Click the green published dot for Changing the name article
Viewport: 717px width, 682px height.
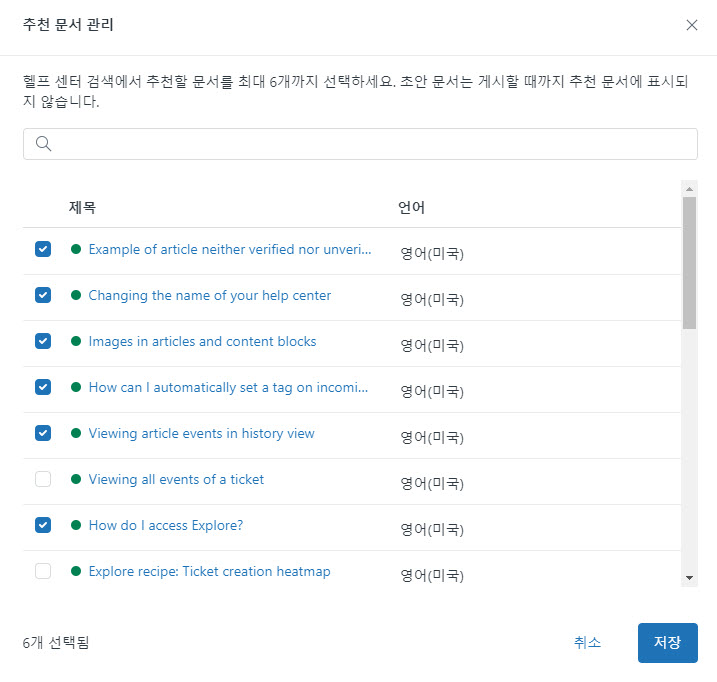(76, 295)
